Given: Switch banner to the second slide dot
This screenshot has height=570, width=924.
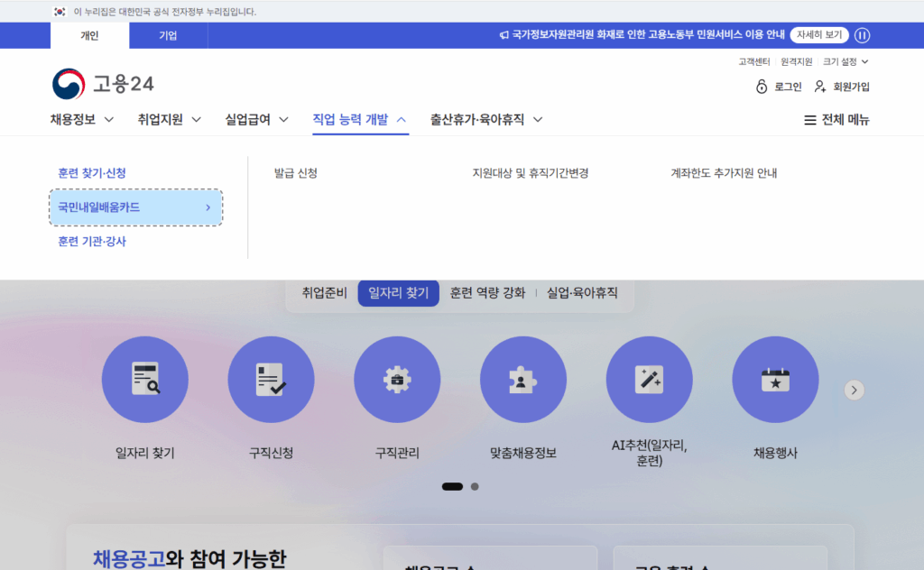Looking at the screenshot, I should point(474,486).
